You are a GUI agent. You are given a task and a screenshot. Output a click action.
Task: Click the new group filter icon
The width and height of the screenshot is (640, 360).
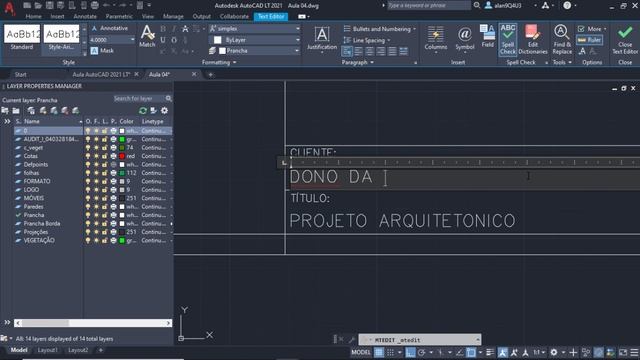click(x=16, y=111)
